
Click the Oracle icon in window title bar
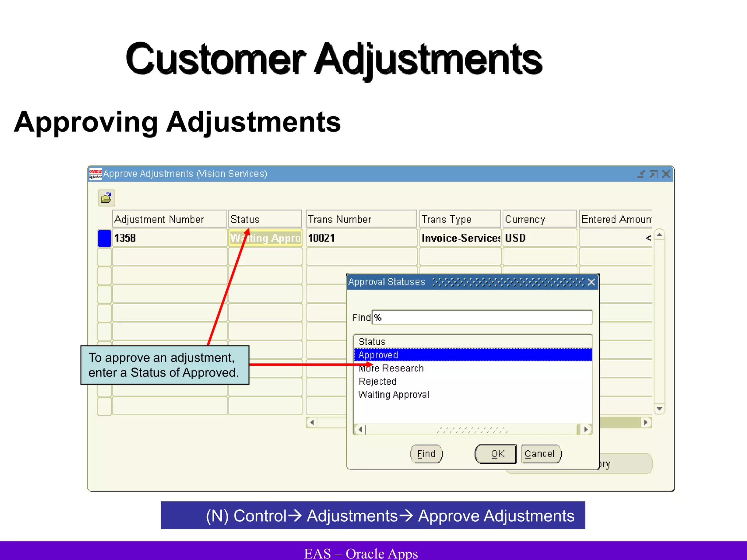click(x=96, y=174)
